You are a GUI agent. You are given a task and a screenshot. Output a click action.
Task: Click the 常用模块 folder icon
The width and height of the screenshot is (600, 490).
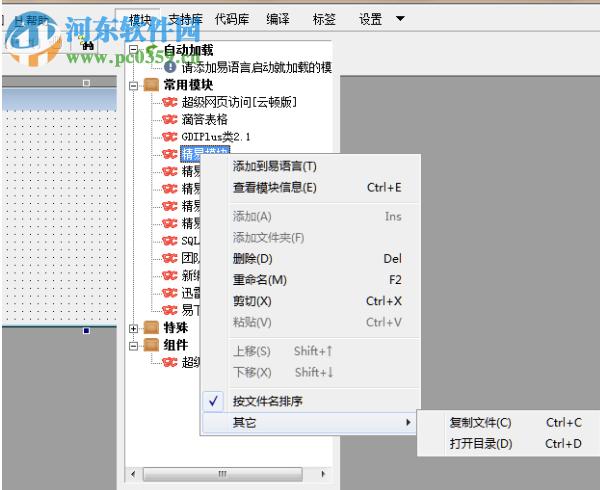(151, 85)
